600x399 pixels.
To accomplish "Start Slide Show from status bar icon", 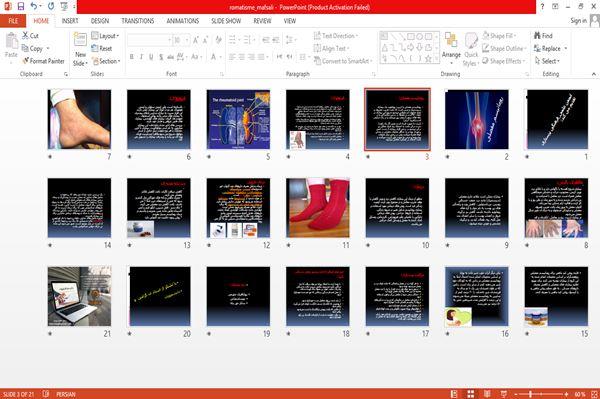I will (x=504, y=394).
